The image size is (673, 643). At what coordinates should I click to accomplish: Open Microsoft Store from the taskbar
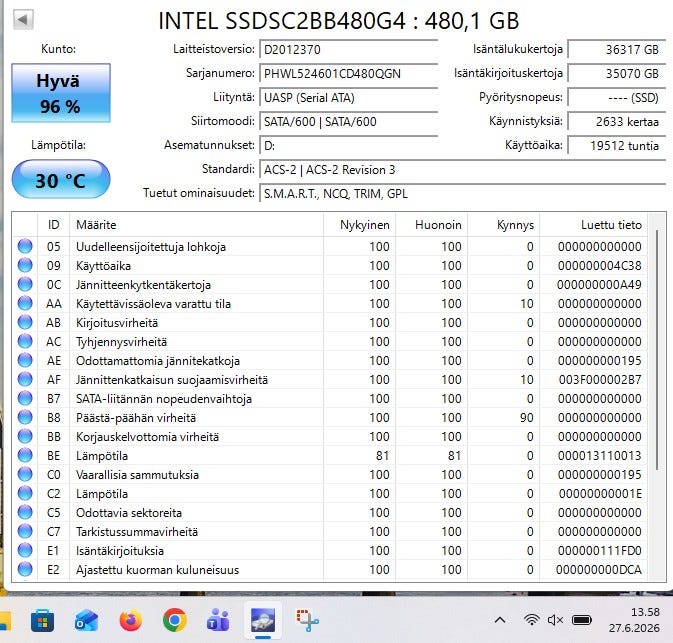coord(42,620)
